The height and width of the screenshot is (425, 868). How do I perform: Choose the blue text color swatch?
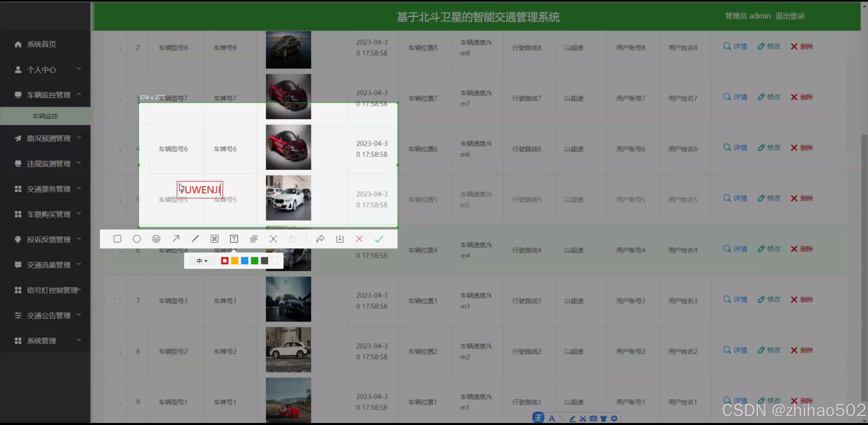(244, 260)
